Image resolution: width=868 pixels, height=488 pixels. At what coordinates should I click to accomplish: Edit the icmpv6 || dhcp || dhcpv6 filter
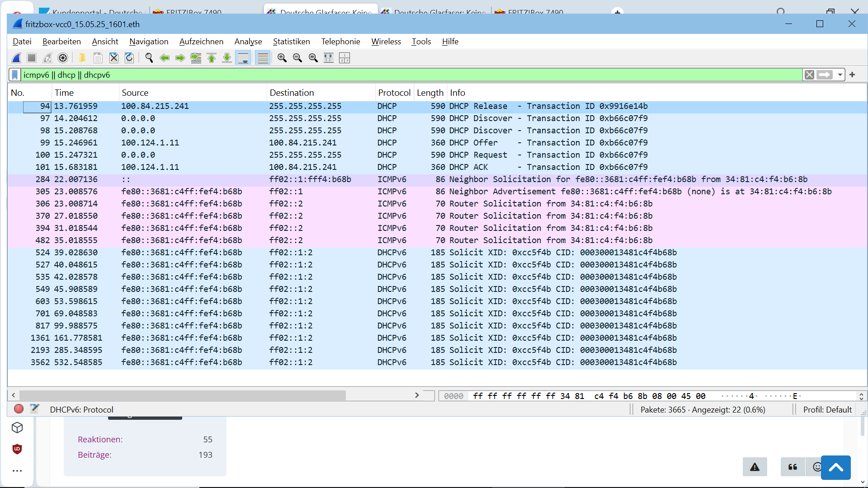pyautogui.click(x=411, y=75)
